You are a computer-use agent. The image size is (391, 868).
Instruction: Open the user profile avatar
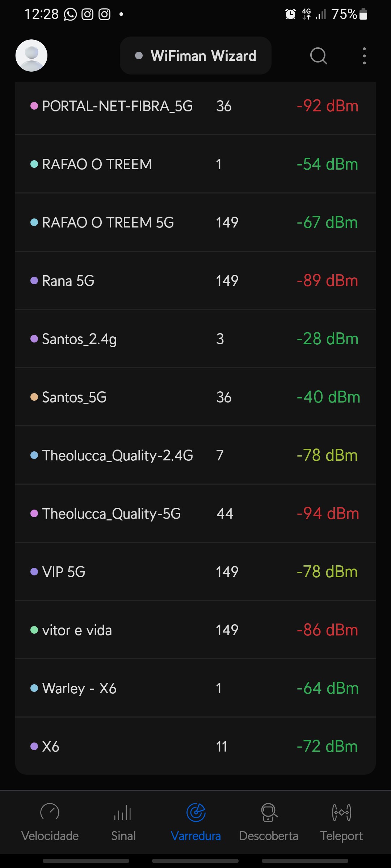click(31, 56)
